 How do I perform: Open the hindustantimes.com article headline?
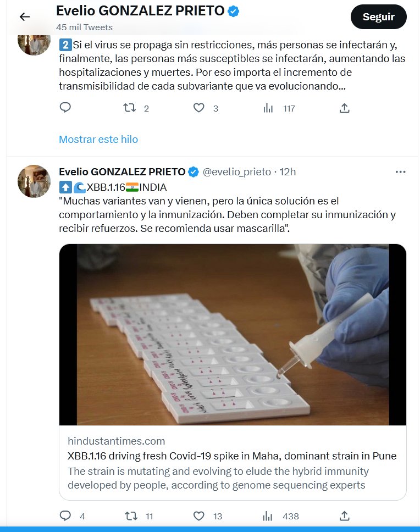(x=232, y=456)
